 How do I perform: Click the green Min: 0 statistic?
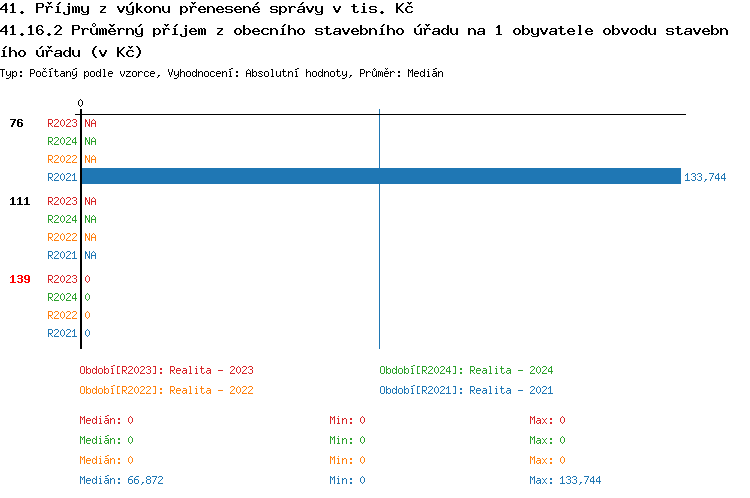point(347,440)
